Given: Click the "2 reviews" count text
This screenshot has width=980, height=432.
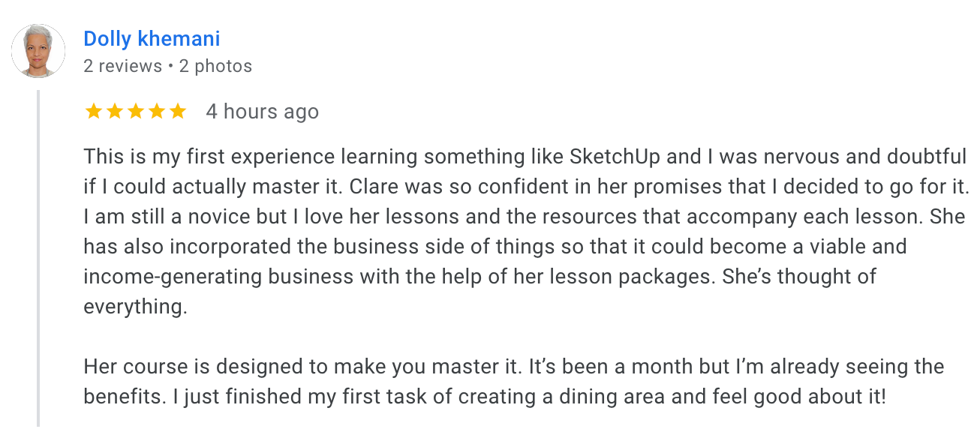Looking at the screenshot, I should coord(122,66).
